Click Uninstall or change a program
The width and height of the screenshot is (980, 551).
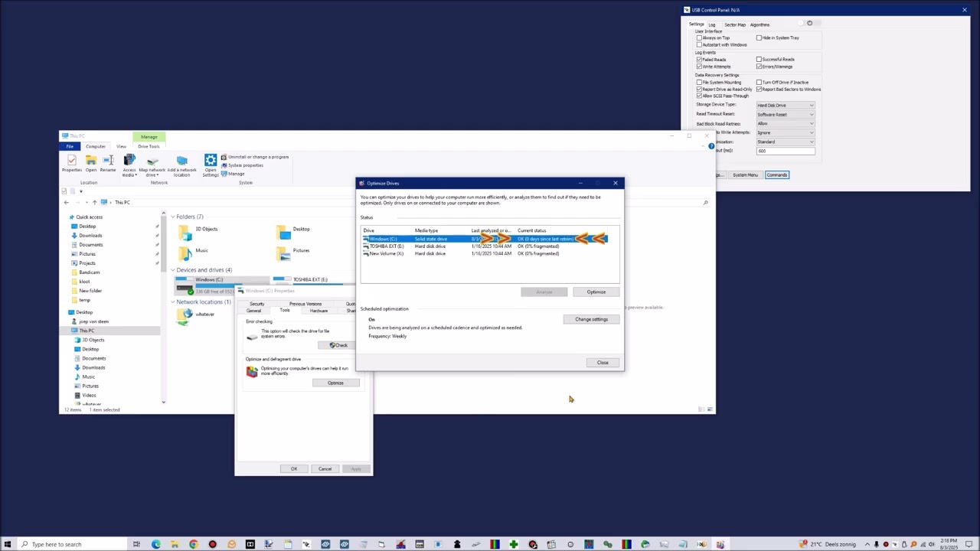pyautogui.click(x=254, y=157)
